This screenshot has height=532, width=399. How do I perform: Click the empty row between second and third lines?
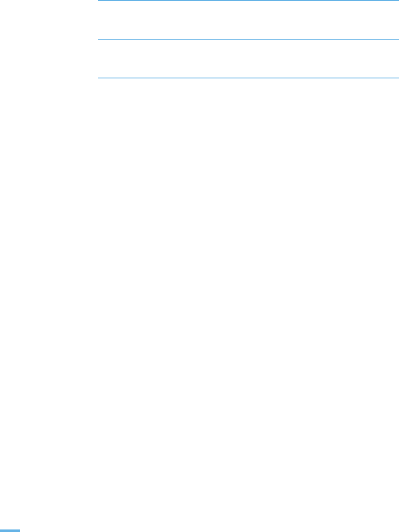[x=248, y=59]
